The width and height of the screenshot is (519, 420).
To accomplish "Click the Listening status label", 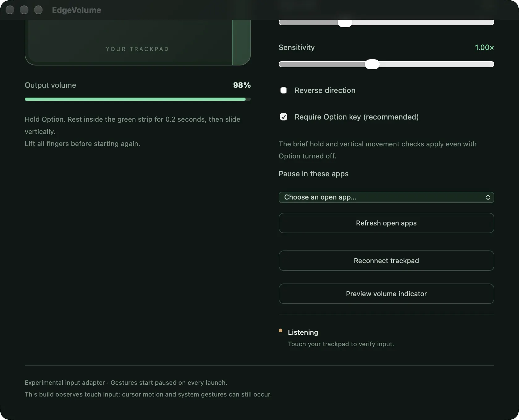I will pos(303,332).
